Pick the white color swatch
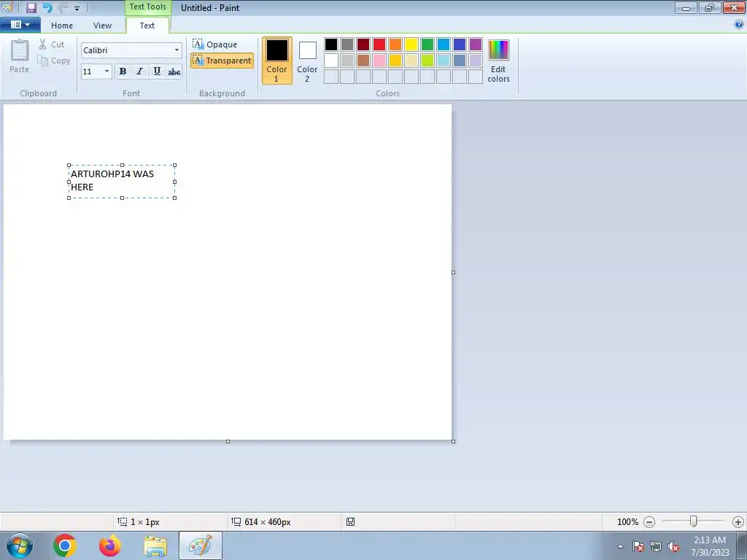The height and width of the screenshot is (560, 747). 331,61
